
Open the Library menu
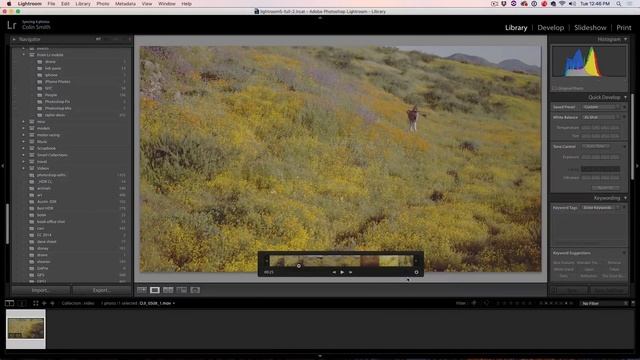pyautogui.click(x=83, y=4)
